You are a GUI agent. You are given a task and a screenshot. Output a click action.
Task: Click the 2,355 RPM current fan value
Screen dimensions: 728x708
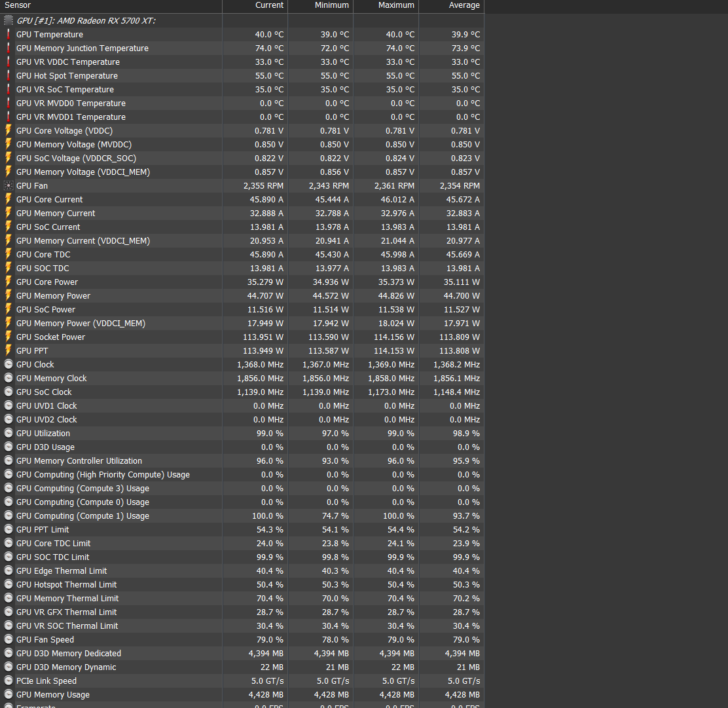point(263,186)
